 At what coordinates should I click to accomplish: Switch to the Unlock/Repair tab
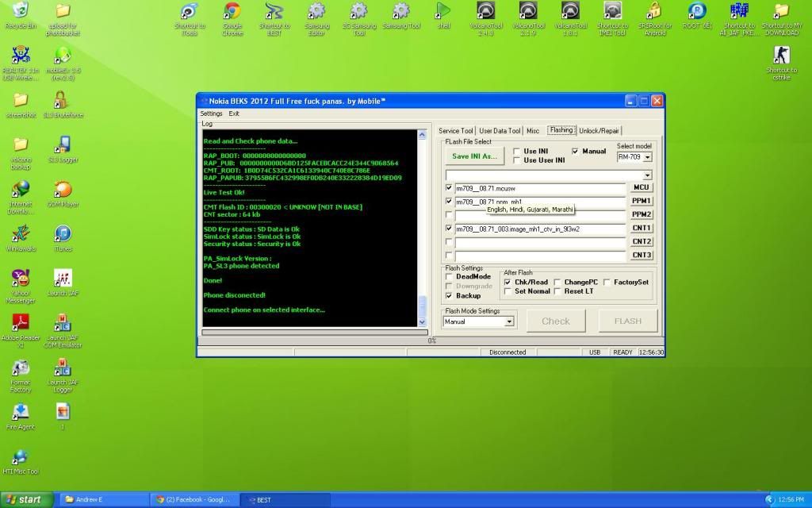tap(599, 131)
